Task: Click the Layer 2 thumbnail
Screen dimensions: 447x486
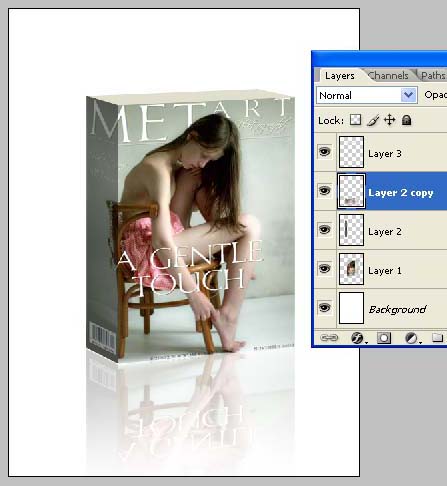Action: [351, 230]
